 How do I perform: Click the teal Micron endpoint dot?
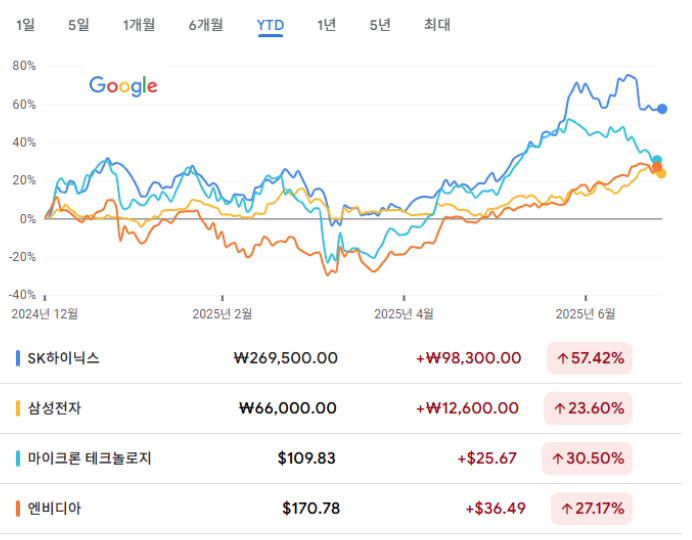tap(657, 160)
